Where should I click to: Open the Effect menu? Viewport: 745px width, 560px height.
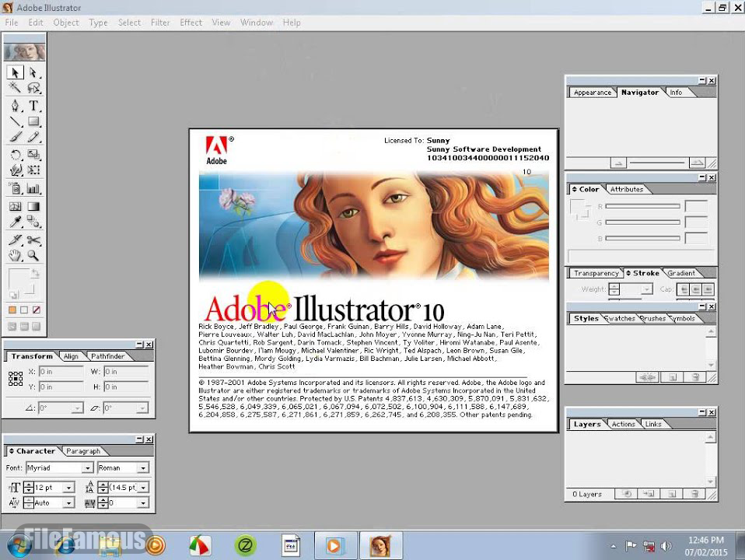pos(191,23)
